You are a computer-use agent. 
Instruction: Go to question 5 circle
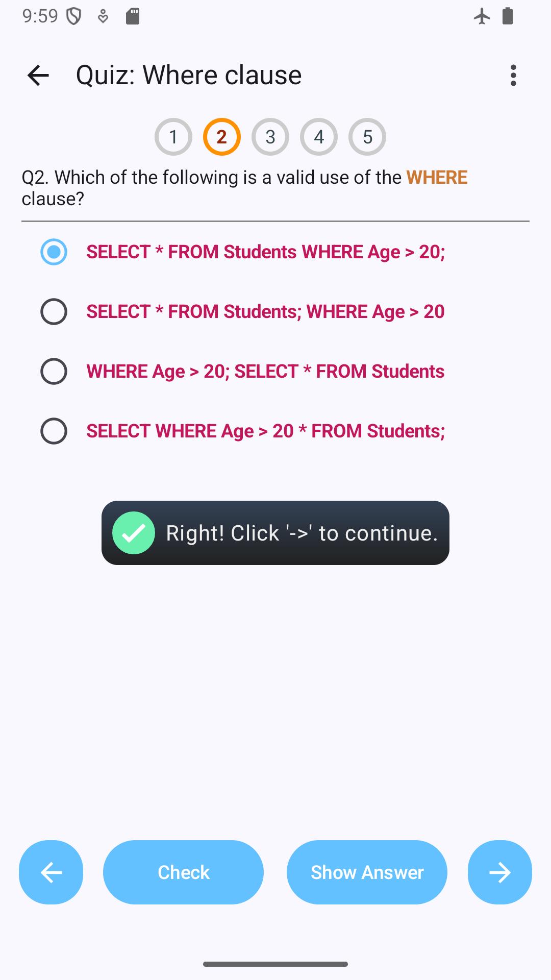[x=367, y=137]
